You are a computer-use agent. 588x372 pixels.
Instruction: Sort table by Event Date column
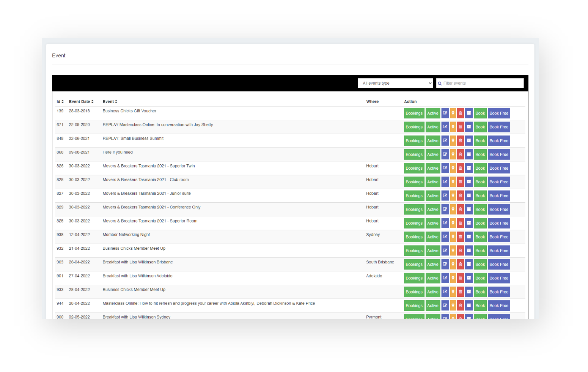click(x=81, y=102)
